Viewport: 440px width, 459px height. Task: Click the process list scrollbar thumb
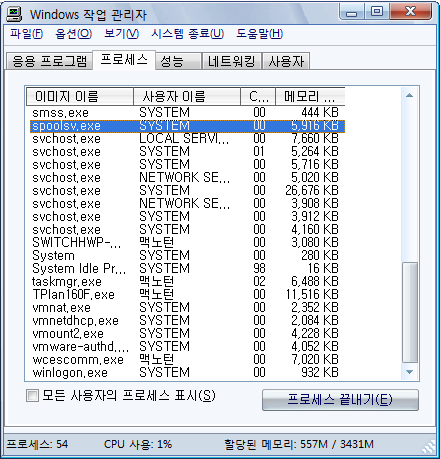pyautogui.click(x=410, y=313)
